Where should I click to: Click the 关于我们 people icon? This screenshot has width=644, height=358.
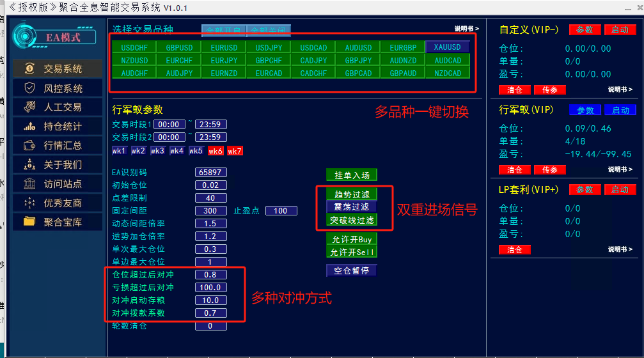tap(29, 165)
